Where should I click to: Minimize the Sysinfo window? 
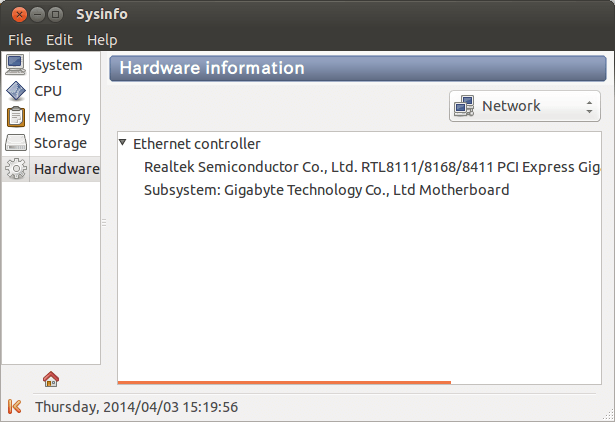tap(36, 15)
